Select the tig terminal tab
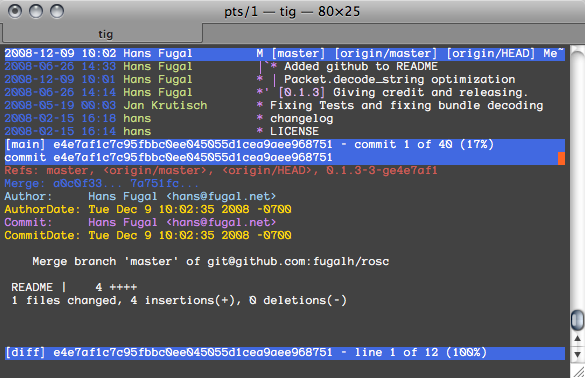Viewport: 585px width, 378px height. 103,34
